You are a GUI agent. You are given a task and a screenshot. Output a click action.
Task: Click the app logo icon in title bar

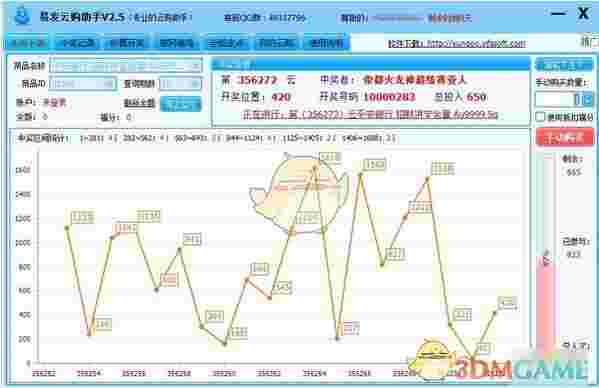tap(22, 17)
